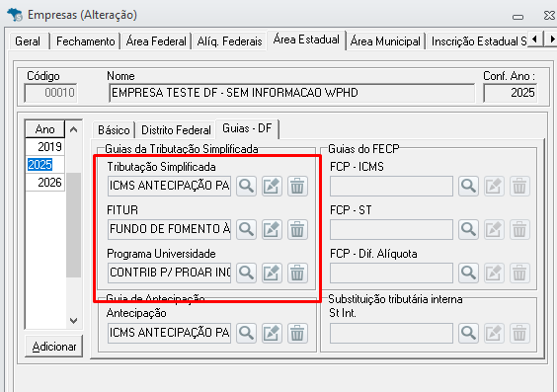Search guide for FCP - ST
The image size is (557, 392).
click(x=468, y=229)
